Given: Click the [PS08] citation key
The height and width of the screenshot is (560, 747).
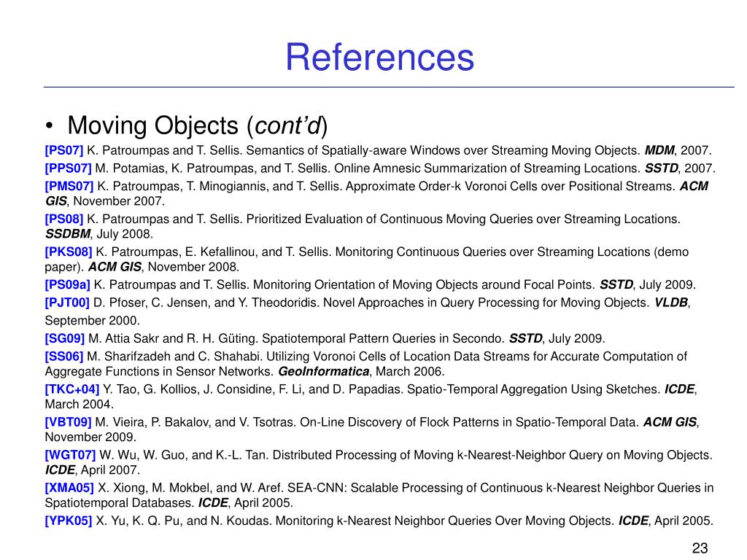Looking at the screenshot, I should 64,219.
